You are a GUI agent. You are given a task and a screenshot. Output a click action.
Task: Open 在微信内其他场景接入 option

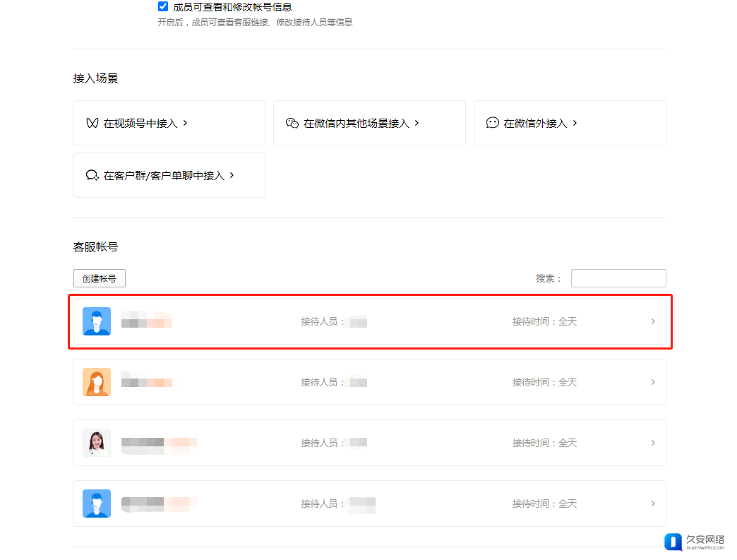pyautogui.click(x=356, y=123)
